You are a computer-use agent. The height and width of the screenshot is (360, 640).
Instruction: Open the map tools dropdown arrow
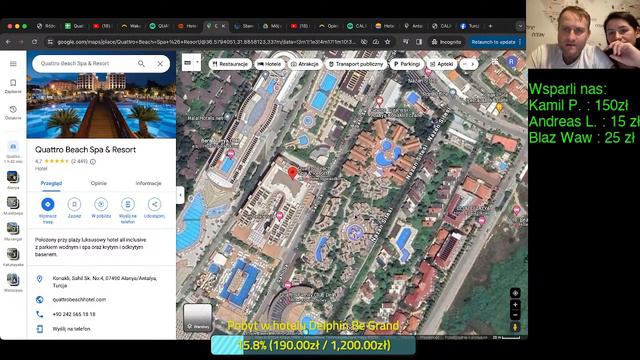tap(198, 63)
